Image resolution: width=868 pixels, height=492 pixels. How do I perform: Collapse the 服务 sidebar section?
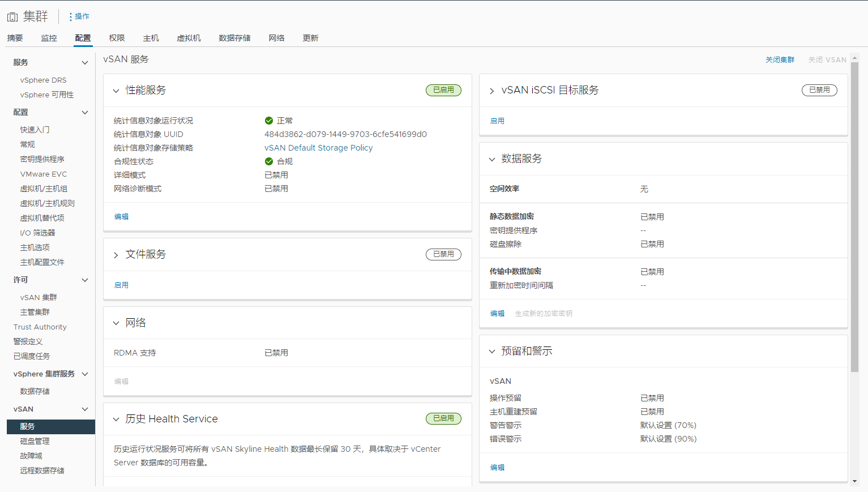85,63
